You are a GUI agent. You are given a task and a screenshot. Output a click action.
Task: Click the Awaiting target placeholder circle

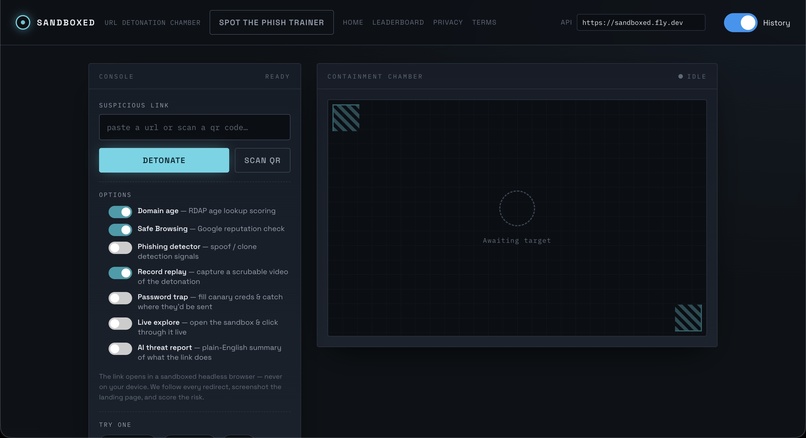coord(517,208)
